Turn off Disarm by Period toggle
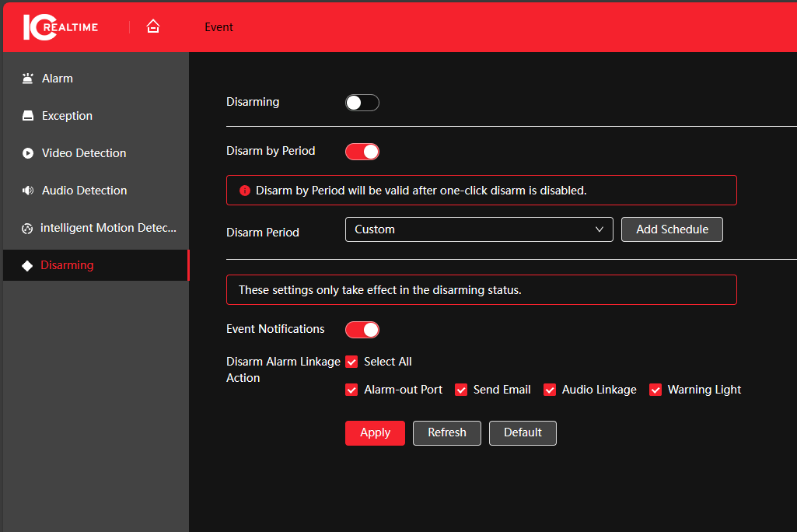 [362, 152]
